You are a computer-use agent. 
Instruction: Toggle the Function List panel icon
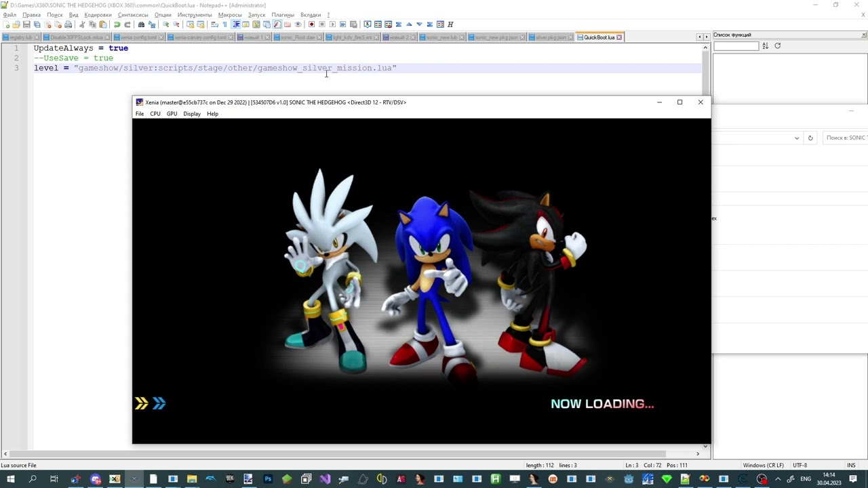click(x=277, y=24)
